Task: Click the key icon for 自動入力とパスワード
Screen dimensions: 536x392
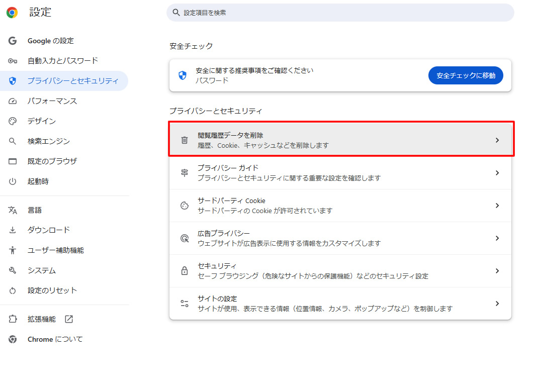Action: [13, 61]
